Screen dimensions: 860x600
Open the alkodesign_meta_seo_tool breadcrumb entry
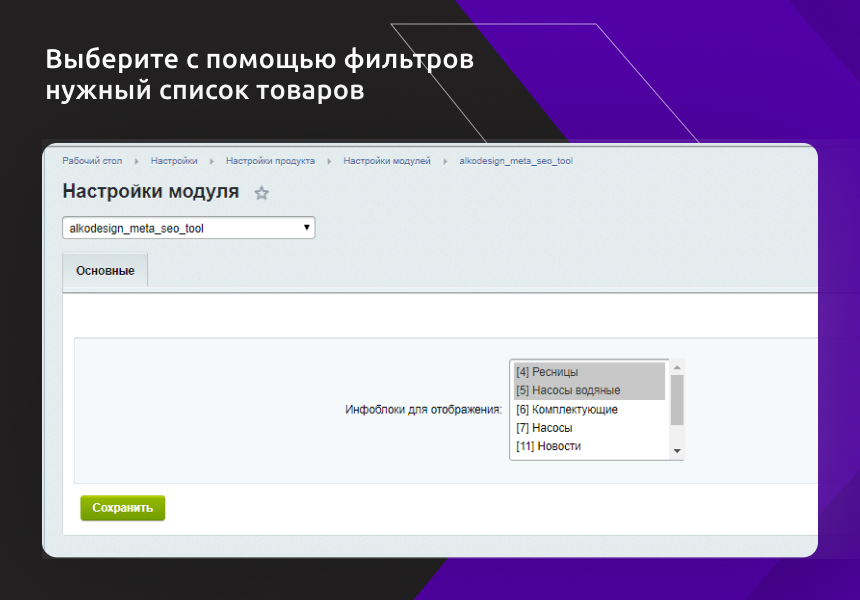[x=514, y=160]
